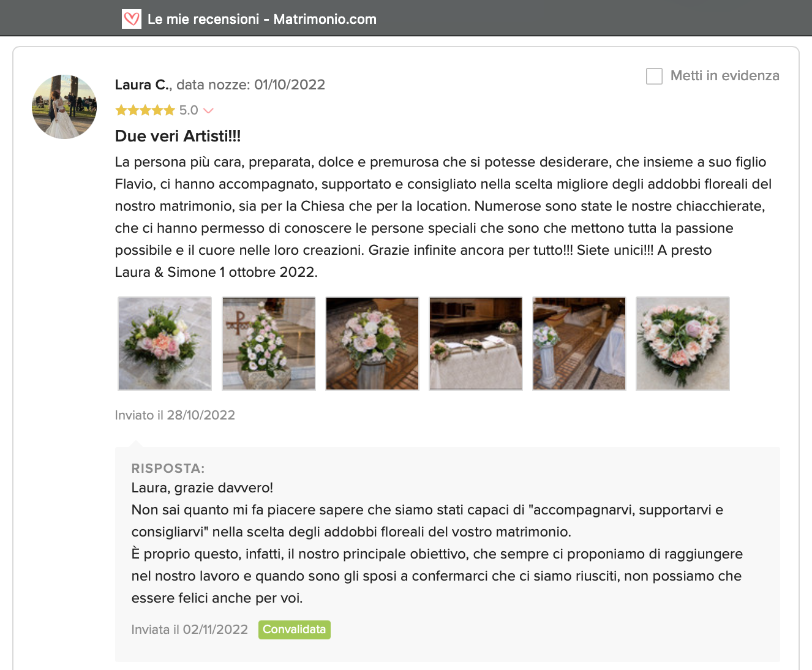812x670 pixels.
Task: Open the heart-shaped floral wreath thumbnail
Action: [x=683, y=344]
